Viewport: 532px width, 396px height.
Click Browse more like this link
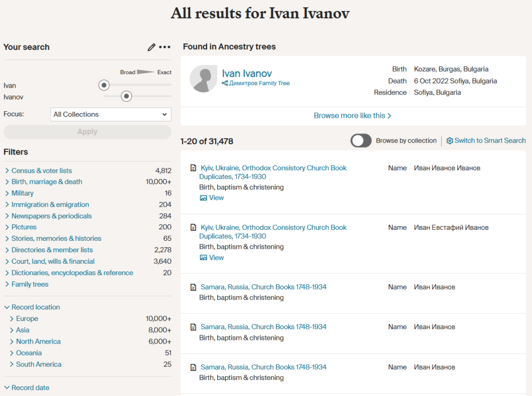tap(352, 116)
